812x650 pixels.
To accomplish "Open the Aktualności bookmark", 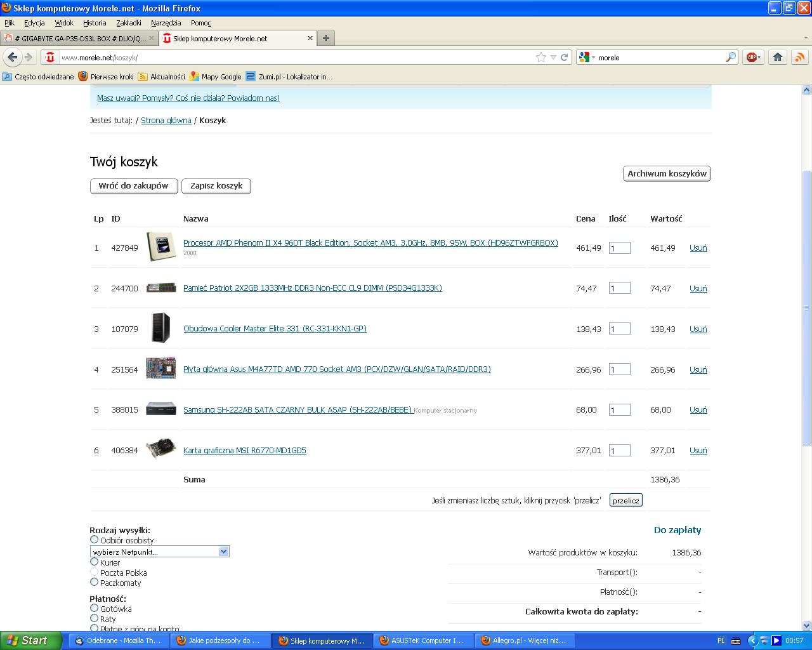I will click(162, 76).
